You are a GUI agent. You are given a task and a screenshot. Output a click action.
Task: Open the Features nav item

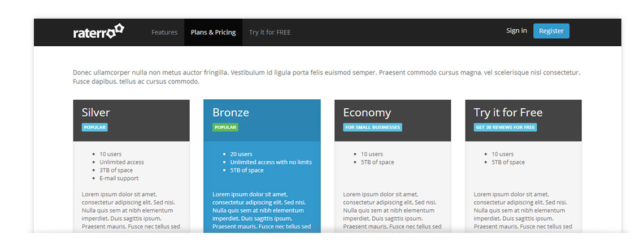click(x=164, y=32)
